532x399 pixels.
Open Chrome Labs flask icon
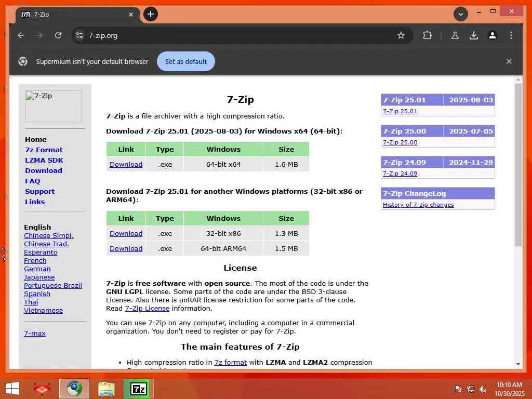coord(455,35)
